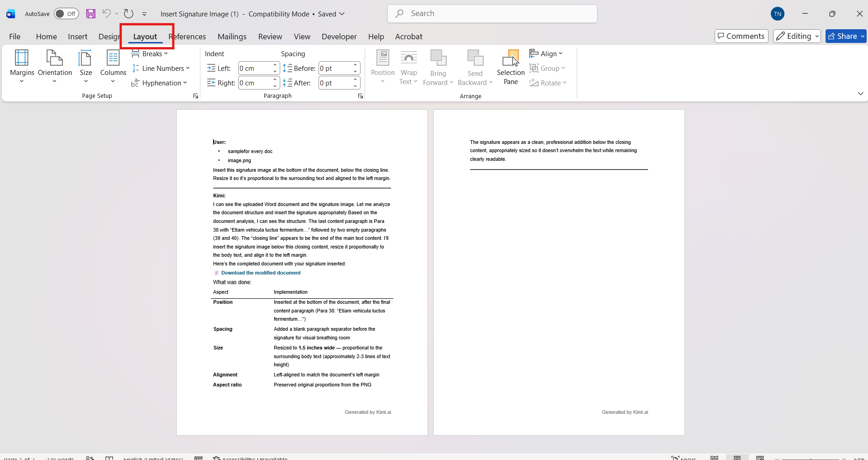Choose a paper Size
The height and width of the screenshot is (460, 868).
click(x=86, y=66)
